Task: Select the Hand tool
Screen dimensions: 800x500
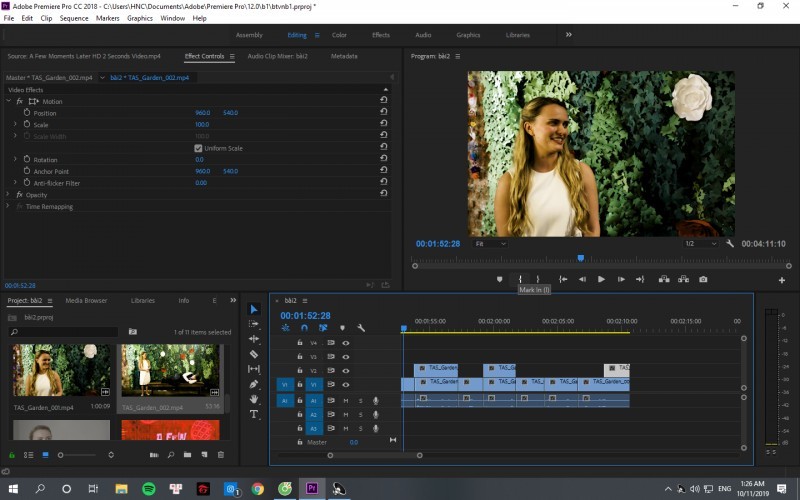Action: [x=254, y=399]
